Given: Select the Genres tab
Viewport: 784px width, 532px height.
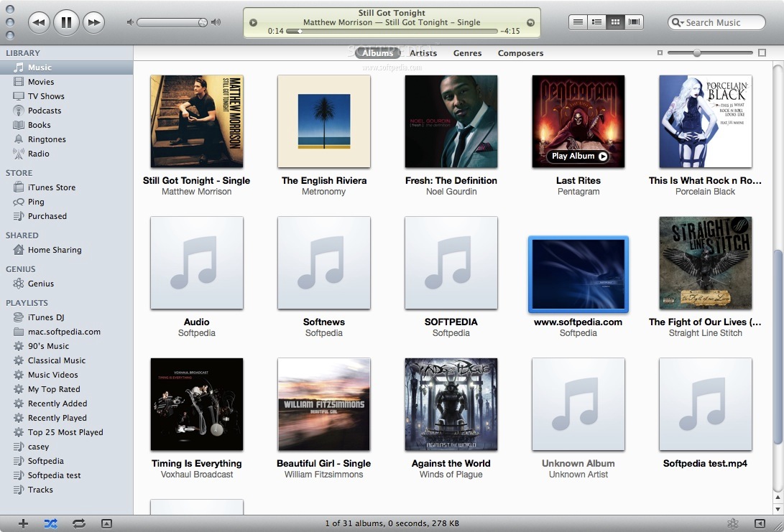Looking at the screenshot, I should (468, 53).
